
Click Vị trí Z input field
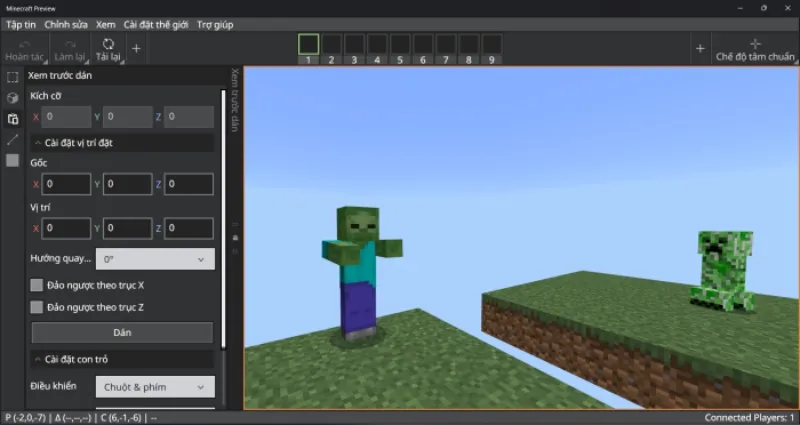[x=189, y=229]
